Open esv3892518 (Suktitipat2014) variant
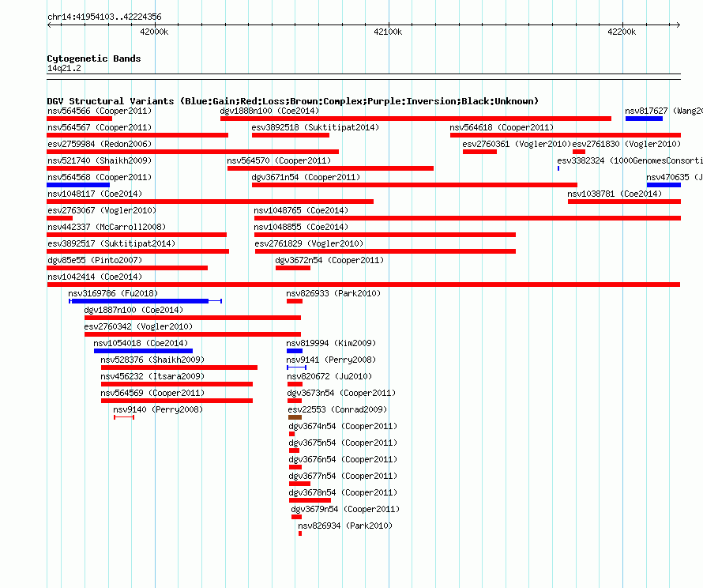The height and width of the screenshot is (588, 703). pyautogui.click(x=315, y=127)
